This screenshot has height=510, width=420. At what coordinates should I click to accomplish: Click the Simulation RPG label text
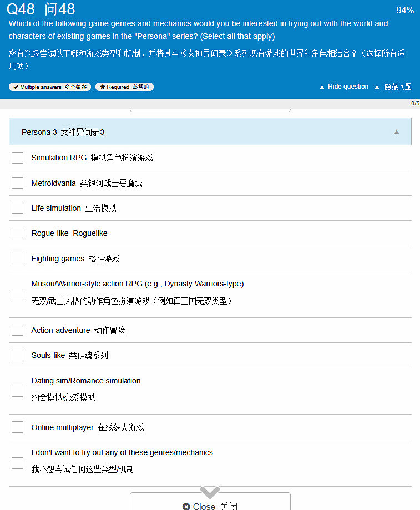(92, 158)
